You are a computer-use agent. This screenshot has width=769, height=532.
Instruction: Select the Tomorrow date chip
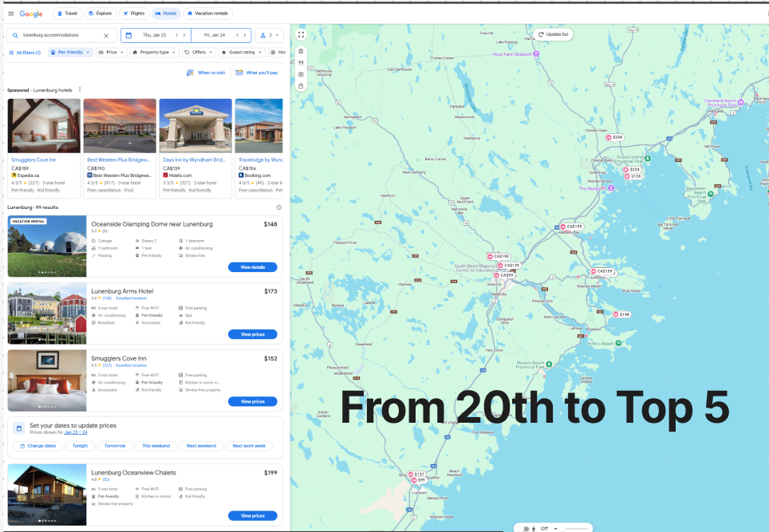click(115, 446)
